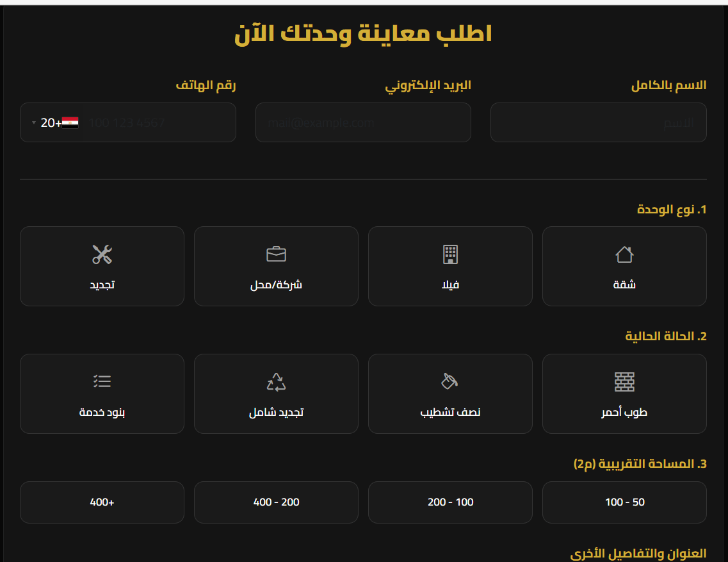Image resolution: width=728 pixels, height=562 pixels.
Task: Click the briefcase icon for شركة/محل
Action: (x=276, y=254)
